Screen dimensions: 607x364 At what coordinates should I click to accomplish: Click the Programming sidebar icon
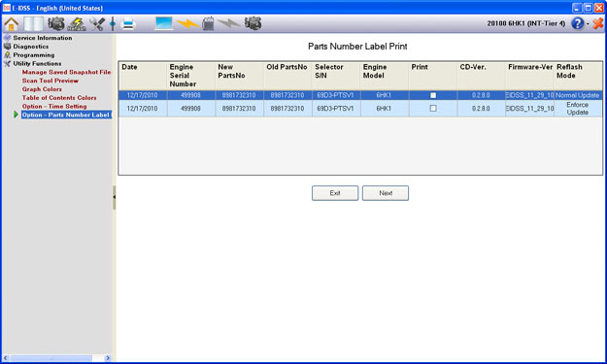7,55
